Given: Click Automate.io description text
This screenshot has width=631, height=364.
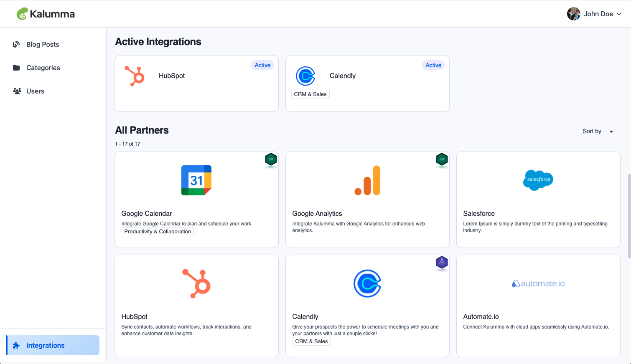Looking at the screenshot, I should (x=536, y=327).
